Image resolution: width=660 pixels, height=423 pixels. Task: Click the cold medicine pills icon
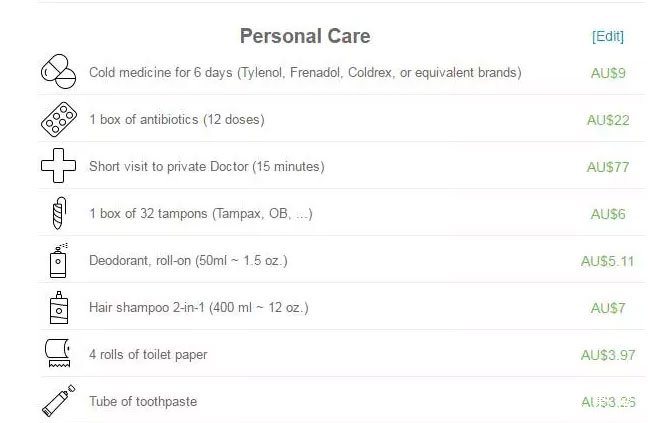59,72
